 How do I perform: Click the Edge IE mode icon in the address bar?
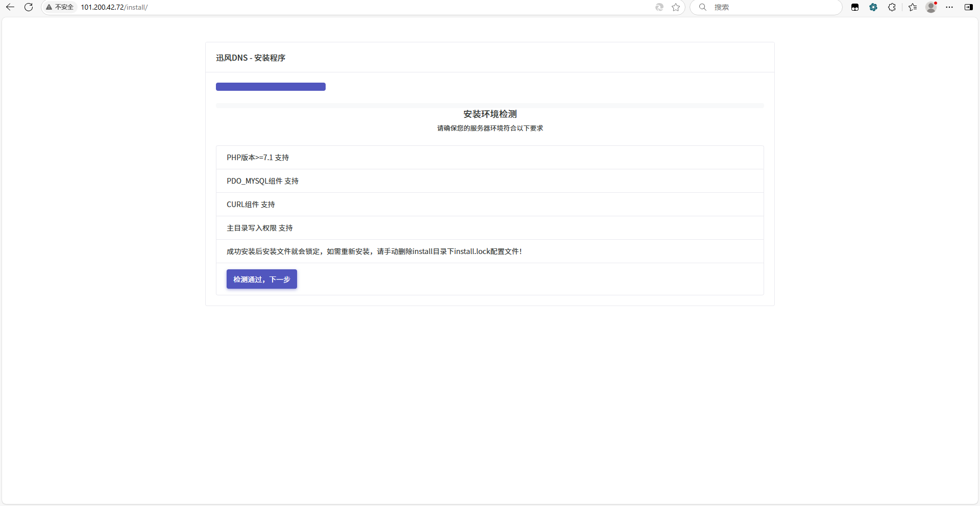[x=659, y=7]
